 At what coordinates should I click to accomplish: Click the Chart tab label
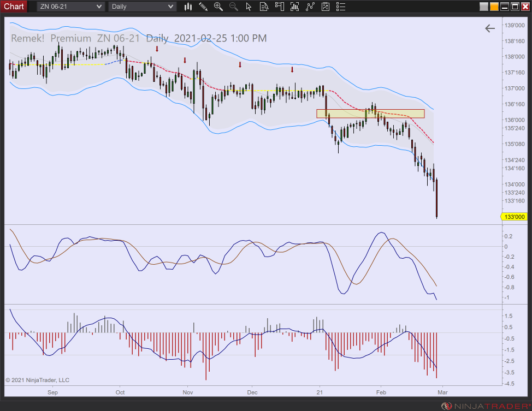click(x=14, y=7)
